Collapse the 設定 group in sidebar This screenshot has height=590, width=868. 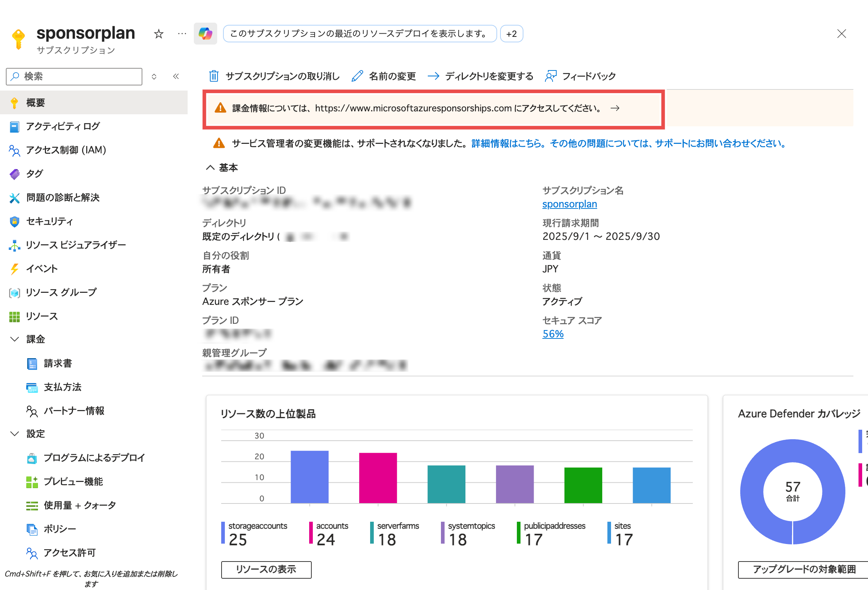(14, 433)
